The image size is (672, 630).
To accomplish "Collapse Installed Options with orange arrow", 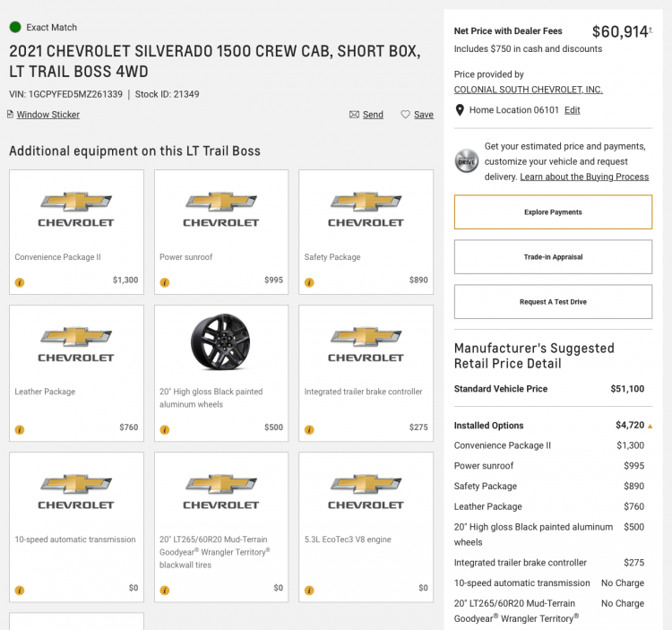I will click(650, 426).
